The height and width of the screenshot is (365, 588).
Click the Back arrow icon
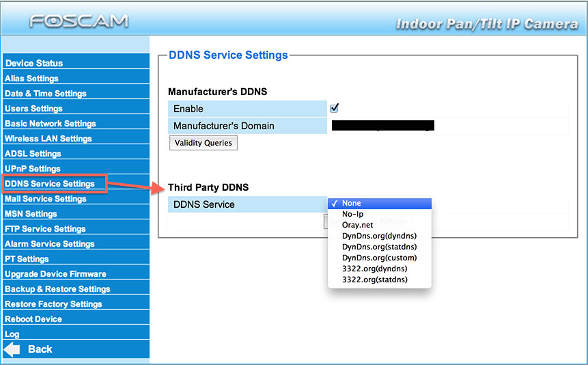(12, 349)
